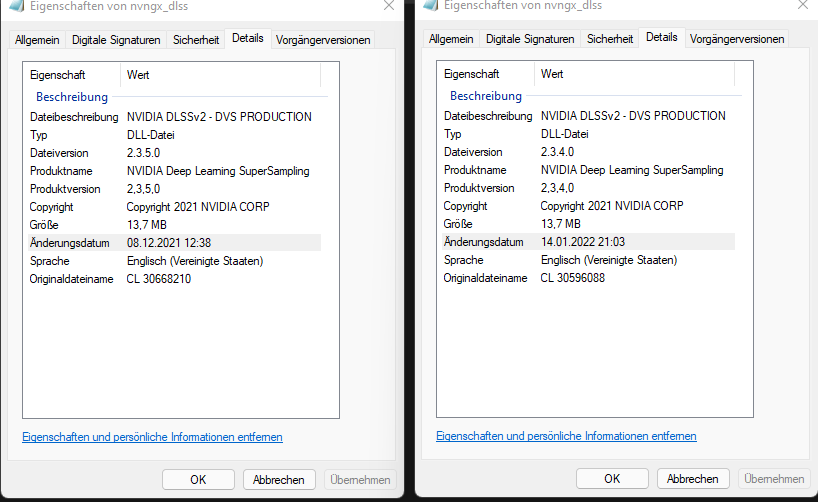This screenshot has height=502, width=818.
Task: Click Abbrechen in the left properties window
Action: pos(279,480)
